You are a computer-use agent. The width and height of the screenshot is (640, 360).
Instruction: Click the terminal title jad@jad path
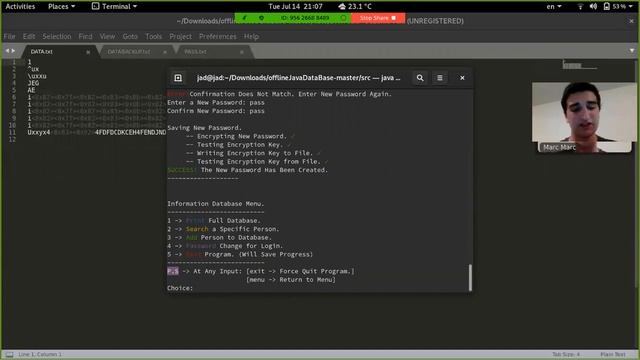(x=298, y=78)
